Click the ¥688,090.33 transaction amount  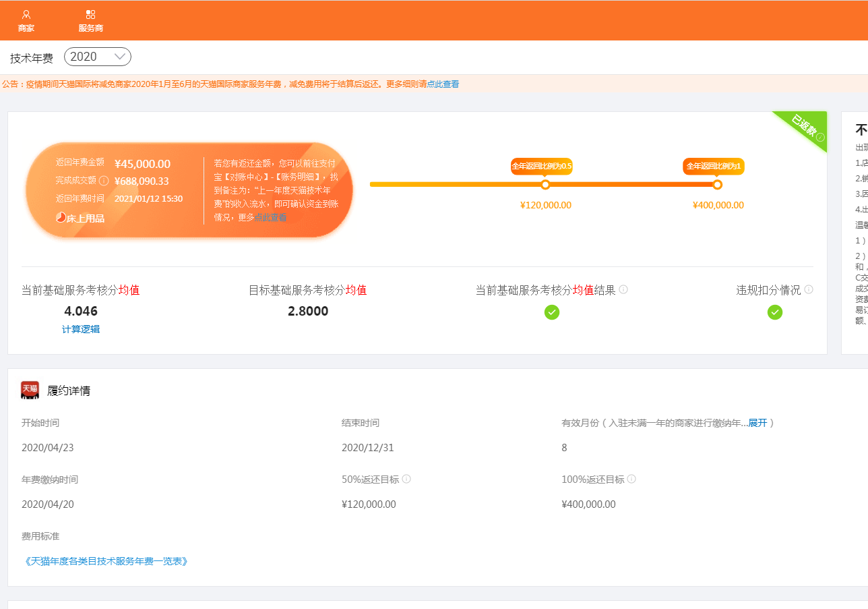coord(142,181)
